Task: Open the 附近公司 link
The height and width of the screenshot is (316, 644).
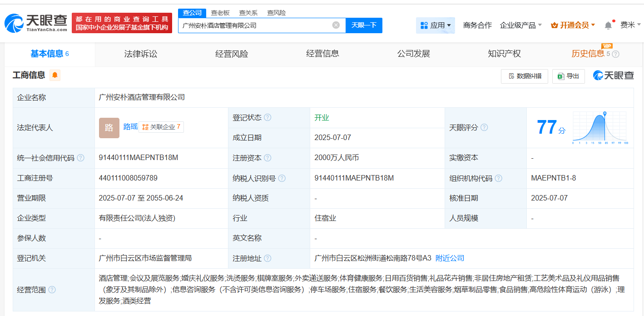Action: pos(450,258)
